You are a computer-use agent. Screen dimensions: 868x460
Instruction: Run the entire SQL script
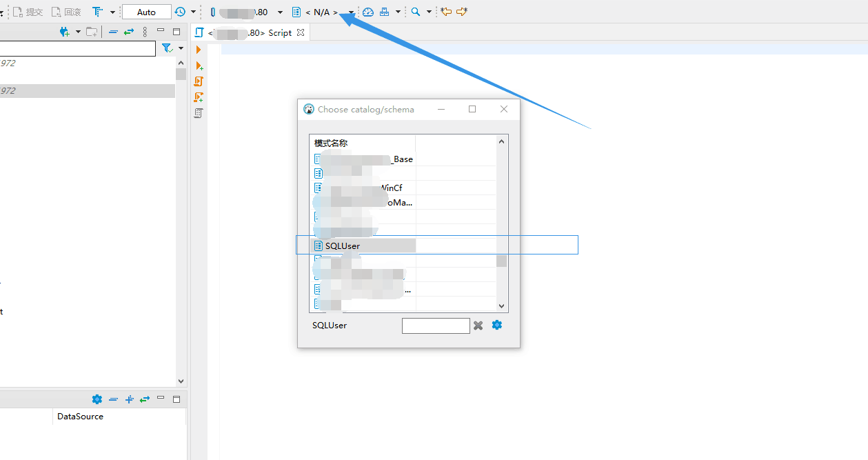(198, 81)
